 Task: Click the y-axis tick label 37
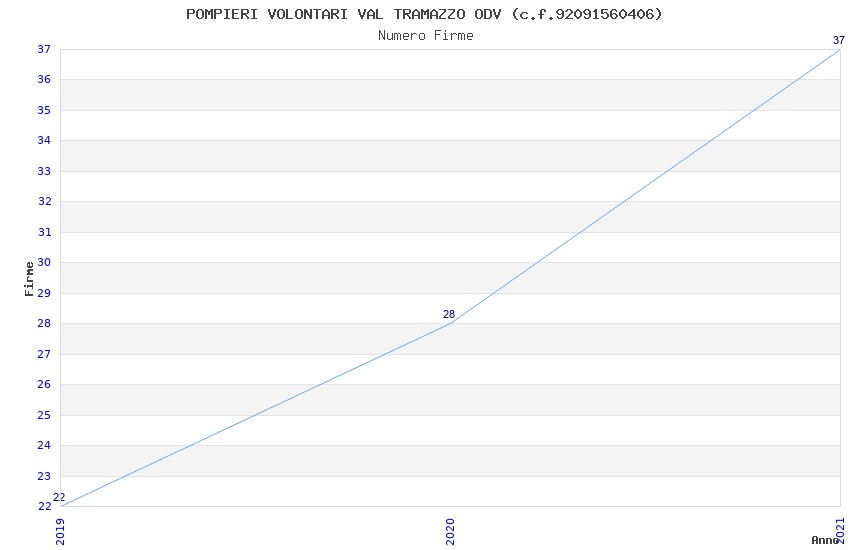[x=44, y=49]
